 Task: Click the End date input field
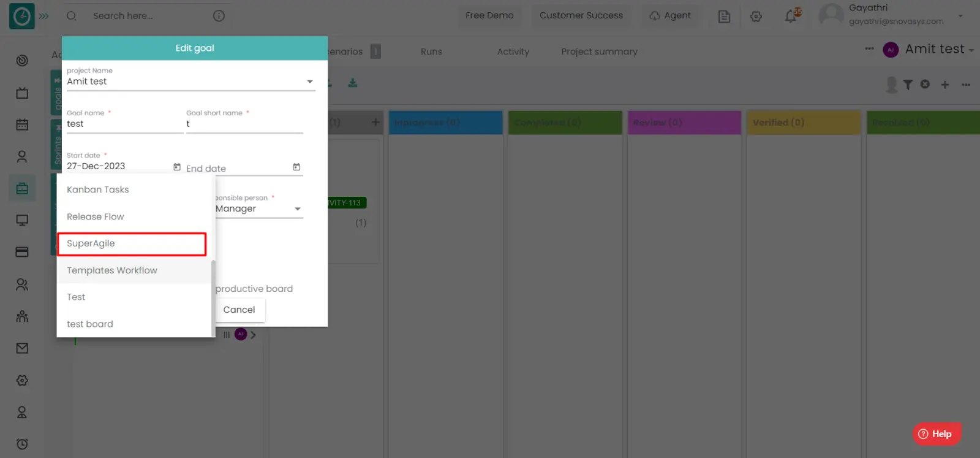[x=238, y=168]
